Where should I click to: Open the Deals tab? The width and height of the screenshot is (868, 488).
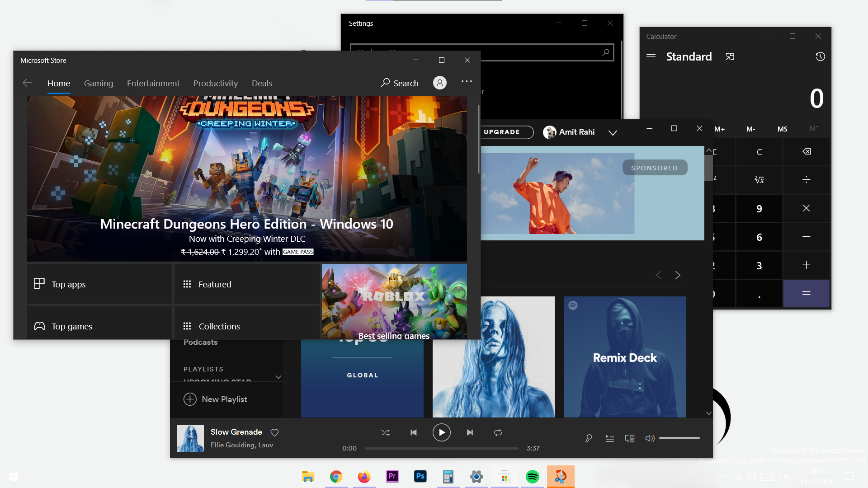click(x=262, y=83)
